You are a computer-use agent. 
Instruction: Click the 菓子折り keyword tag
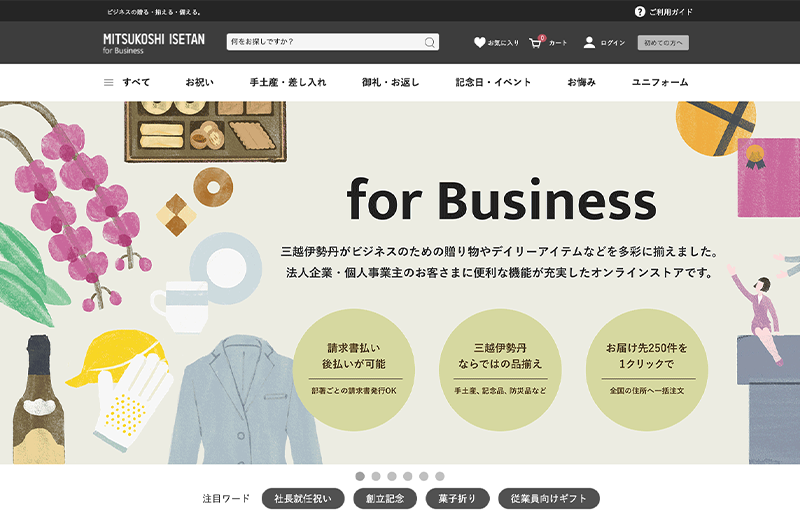click(457, 498)
